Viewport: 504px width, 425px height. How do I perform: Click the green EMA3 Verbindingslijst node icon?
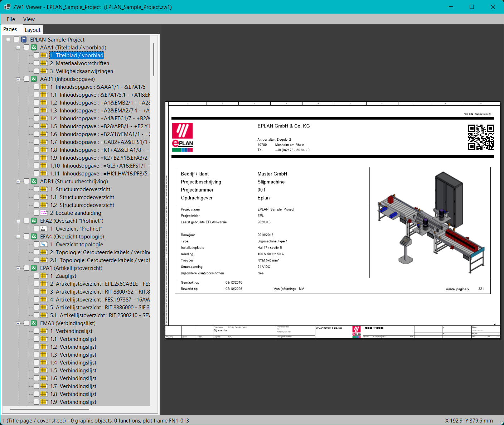(x=34, y=323)
